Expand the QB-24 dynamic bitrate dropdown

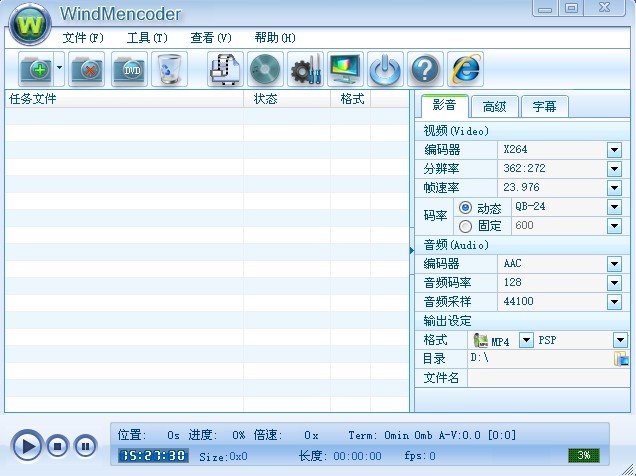pyautogui.click(x=615, y=207)
